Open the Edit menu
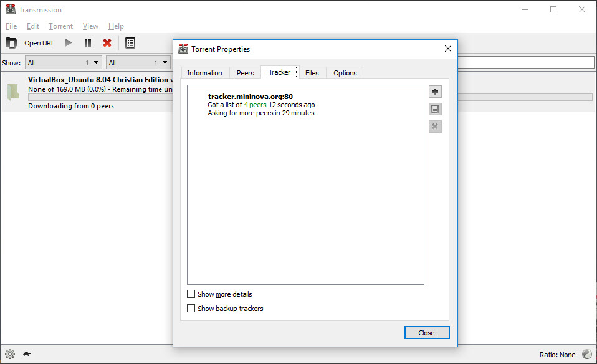 33,26
